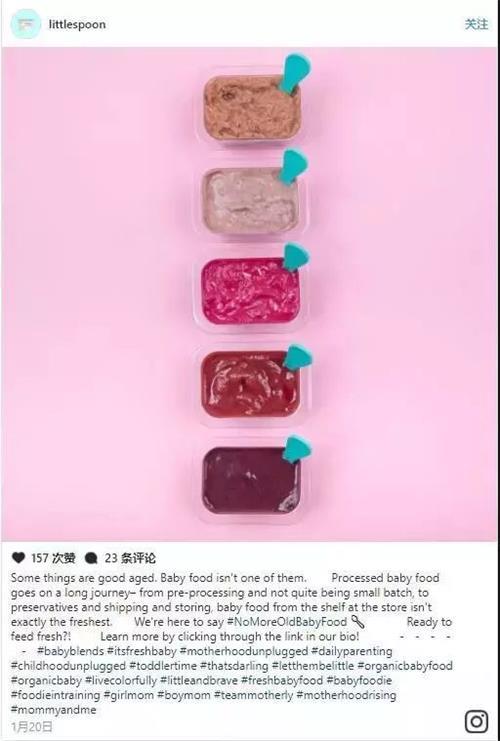
Task: Click the 1月20日 post date
Action: point(32,726)
